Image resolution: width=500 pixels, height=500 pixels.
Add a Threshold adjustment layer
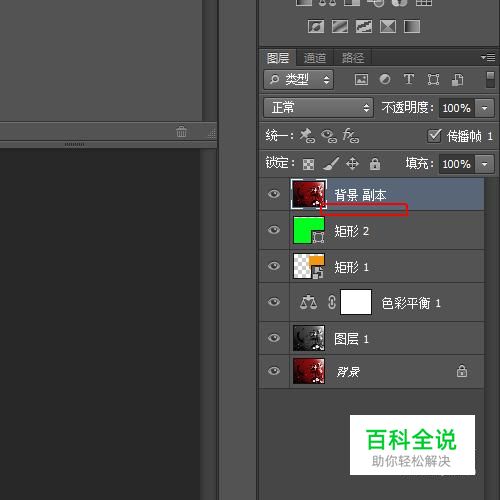tap(364, 26)
